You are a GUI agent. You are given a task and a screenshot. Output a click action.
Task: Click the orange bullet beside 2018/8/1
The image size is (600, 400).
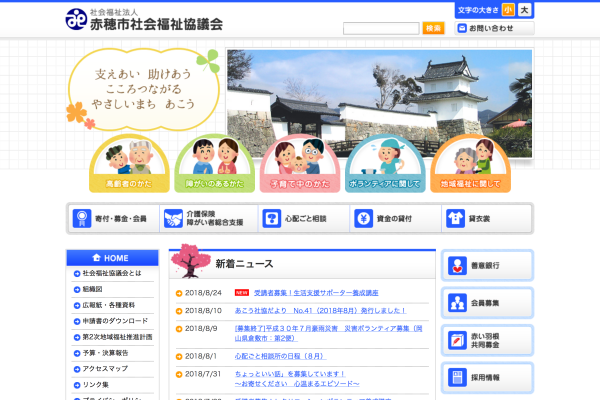click(179, 357)
